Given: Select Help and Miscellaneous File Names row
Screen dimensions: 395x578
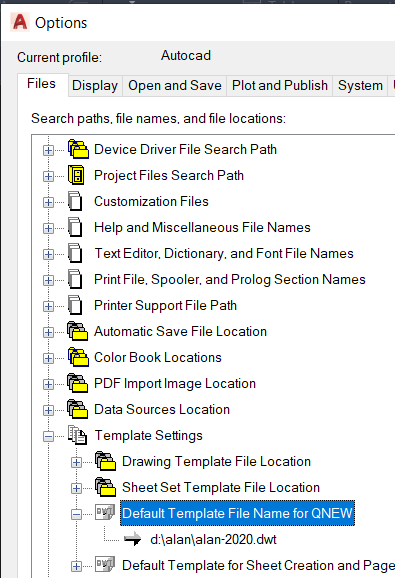Looking at the screenshot, I should coord(202,227).
